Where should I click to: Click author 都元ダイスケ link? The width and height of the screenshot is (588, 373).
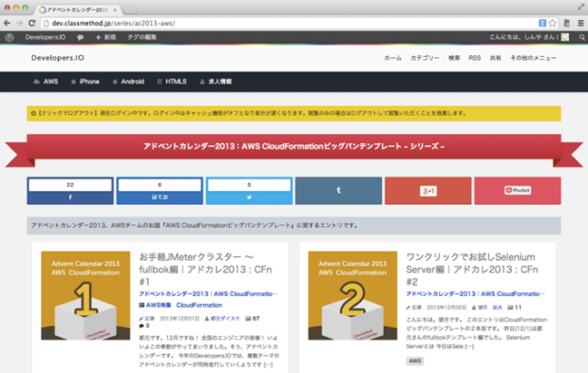224,319
